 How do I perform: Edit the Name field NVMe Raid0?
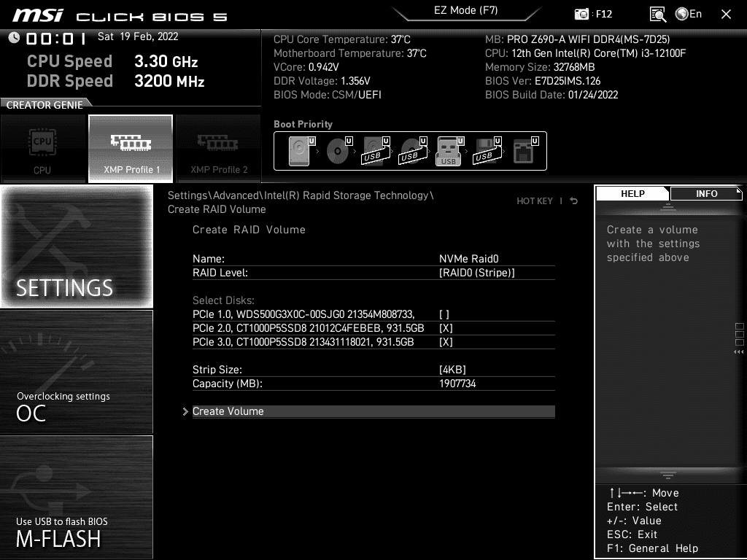pyautogui.click(x=469, y=259)
